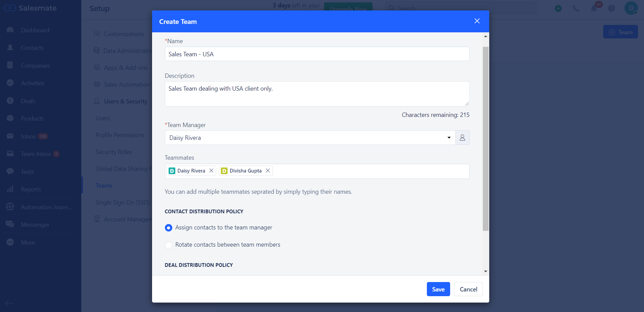Open Products in the sidebar

click(32, 119)
